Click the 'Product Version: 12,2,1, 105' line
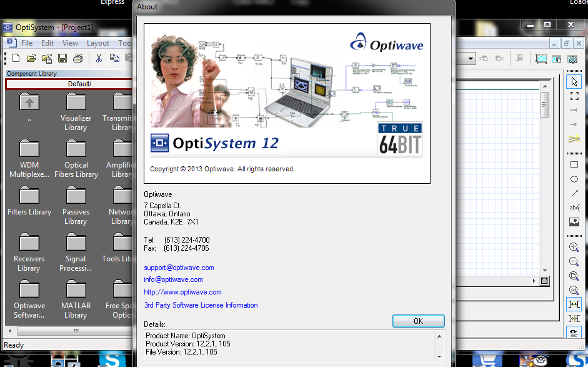The height and width of the screenshot is (367, 588). pyautogui.click(x=188, y=344)
